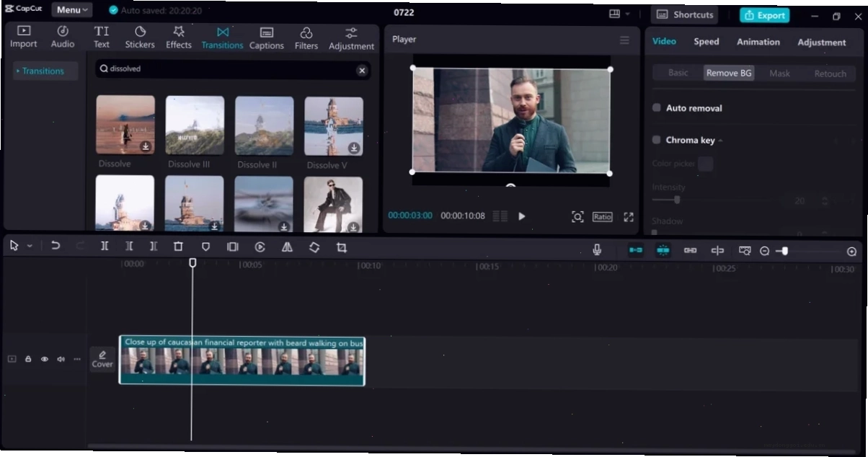Lock the video track
The height and width of the screenshot is (457, 868).
[28, 359]
